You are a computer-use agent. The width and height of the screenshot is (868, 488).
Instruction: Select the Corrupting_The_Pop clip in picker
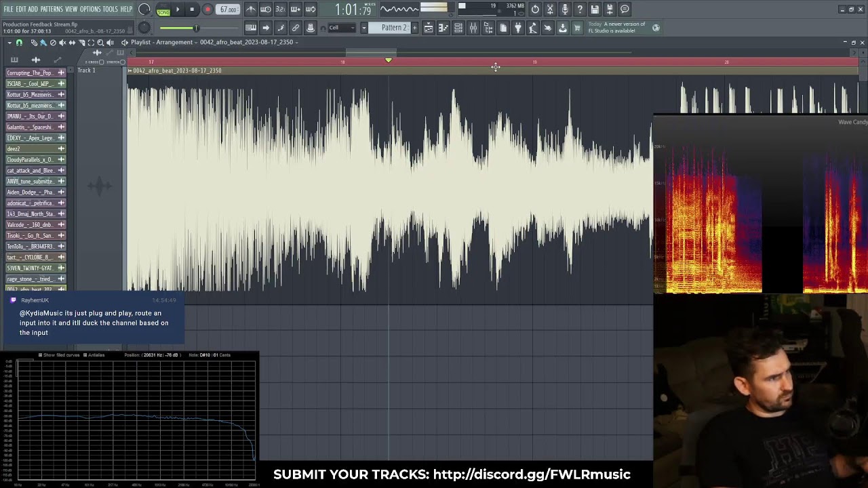click(35, 73)
